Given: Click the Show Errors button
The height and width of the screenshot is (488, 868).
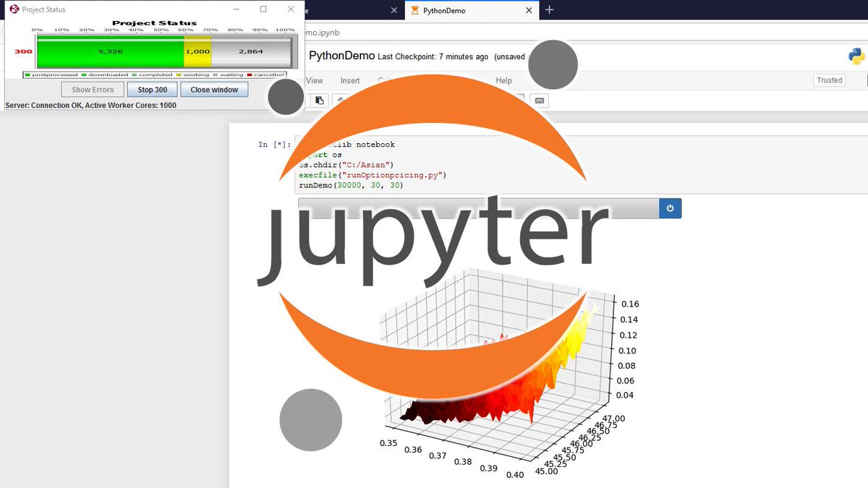Looking at the screenshot, I should [93, 90].
